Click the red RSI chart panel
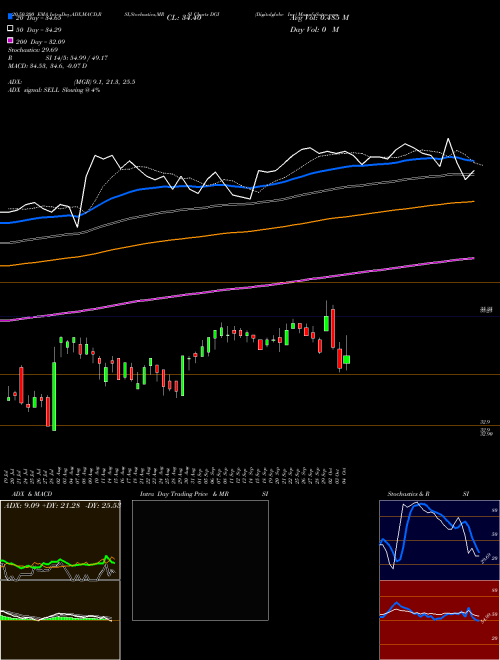500x660 pixels. click(x=439, y=620)
